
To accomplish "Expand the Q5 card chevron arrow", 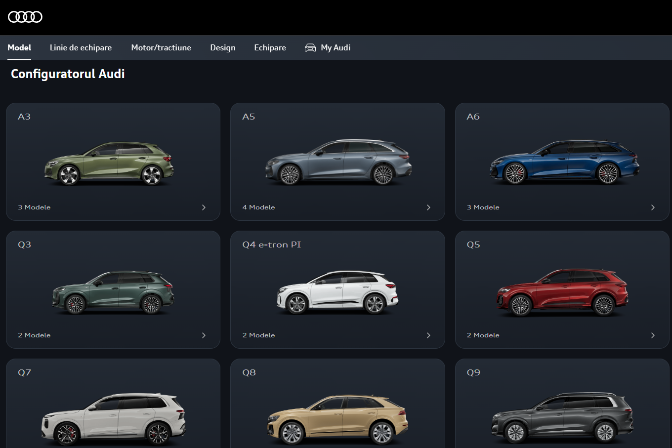I will pos(653,335).
